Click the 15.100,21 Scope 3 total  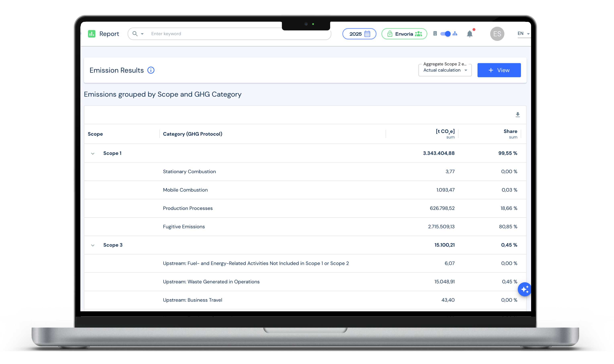444,245
